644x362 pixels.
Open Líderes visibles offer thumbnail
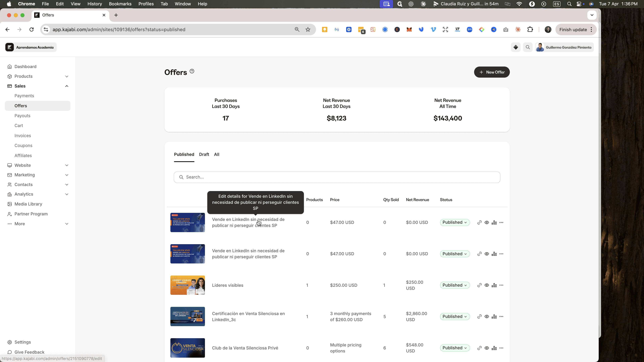click(x=187, y=285)
